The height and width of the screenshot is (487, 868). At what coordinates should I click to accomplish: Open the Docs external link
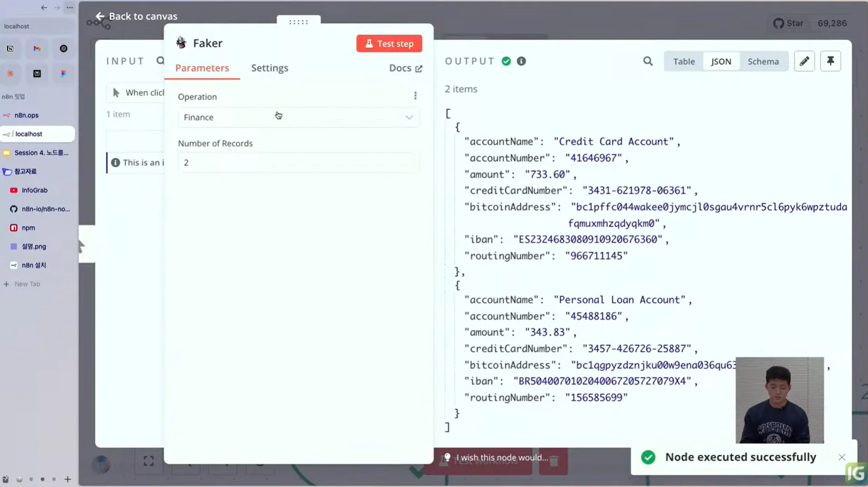[x=405, y=68]
